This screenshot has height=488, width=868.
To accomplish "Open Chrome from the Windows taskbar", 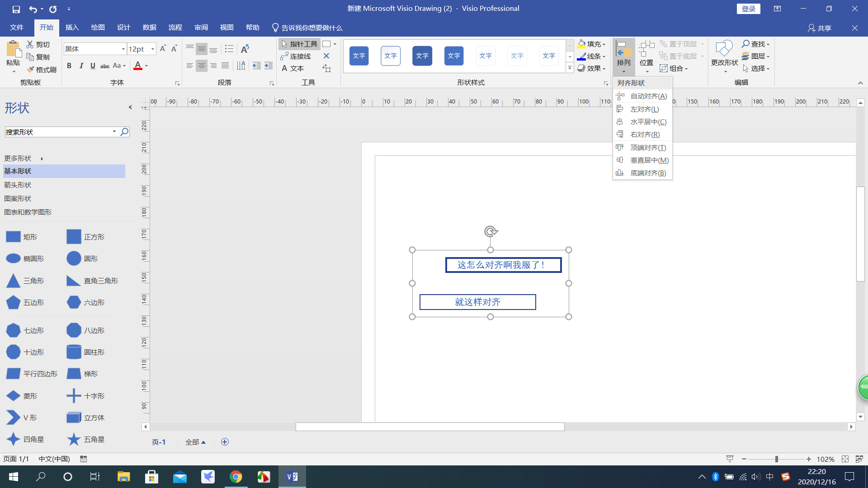I will tap(236, 477).
